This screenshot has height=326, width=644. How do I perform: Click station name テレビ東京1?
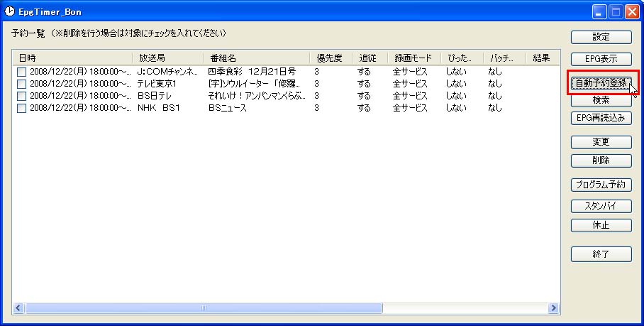(157, 84)
